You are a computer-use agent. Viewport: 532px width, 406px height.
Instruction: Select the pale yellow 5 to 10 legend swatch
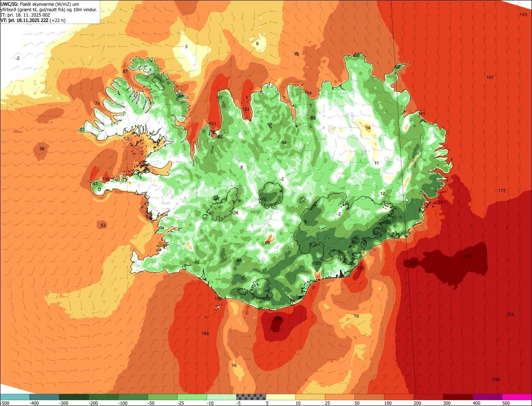[280, 397]
